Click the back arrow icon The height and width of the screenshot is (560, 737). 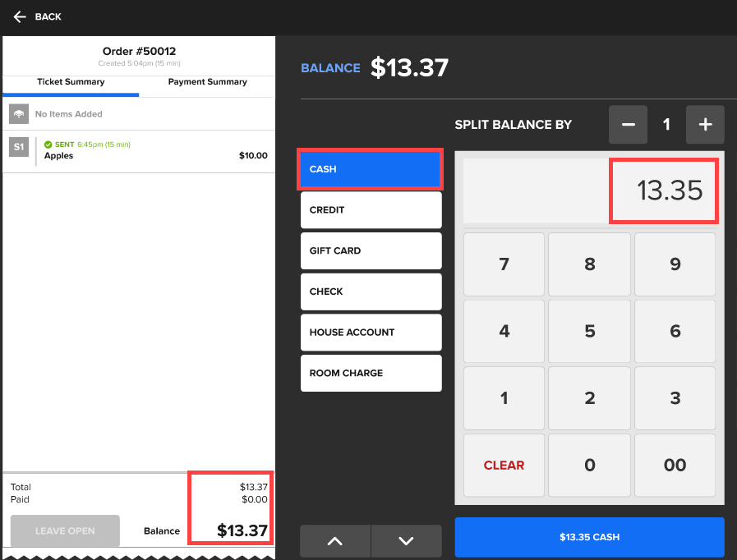20,16
